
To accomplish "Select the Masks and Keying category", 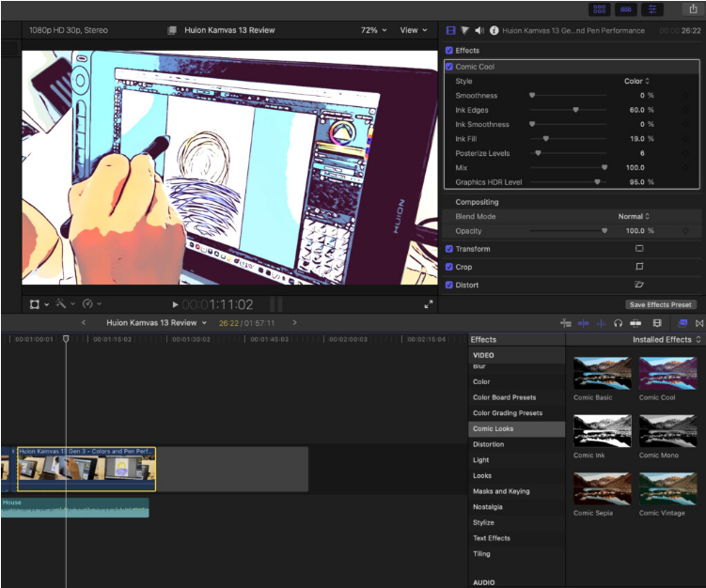I will [x=516, y=491].
